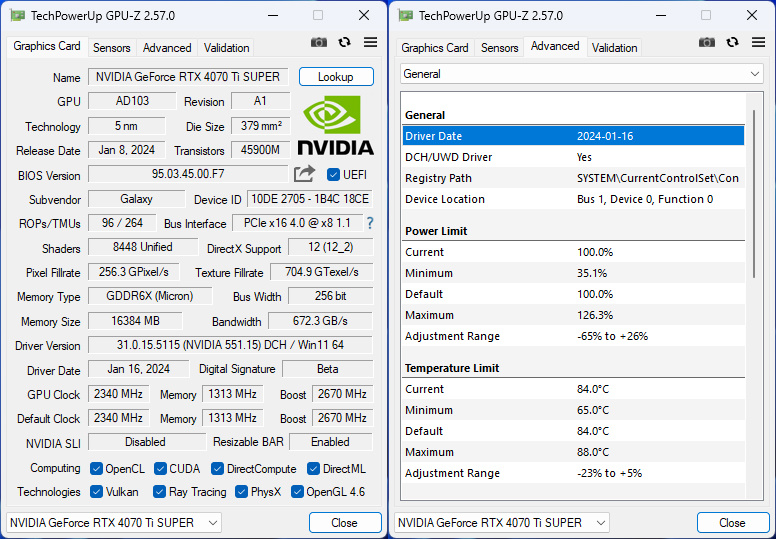Click the BIOS share/export arrow icon
Viewport: 776px width, 539px height.
pos(304,174)
